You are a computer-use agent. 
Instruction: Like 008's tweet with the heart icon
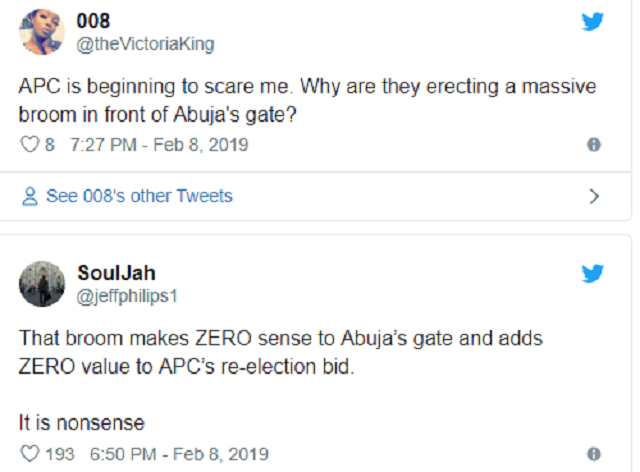(28, 145)
